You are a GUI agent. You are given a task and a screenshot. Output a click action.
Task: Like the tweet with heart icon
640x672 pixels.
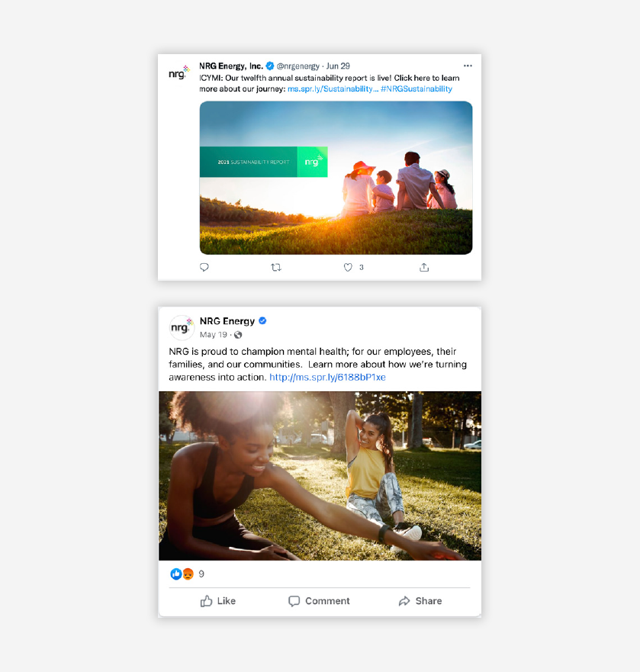(348, 268)
